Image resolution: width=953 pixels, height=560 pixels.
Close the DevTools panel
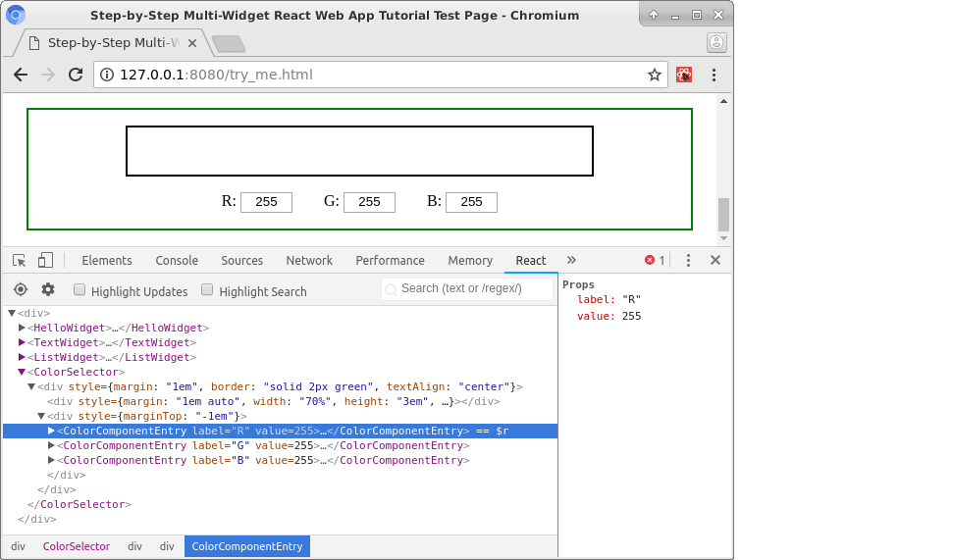pos(715,260)
